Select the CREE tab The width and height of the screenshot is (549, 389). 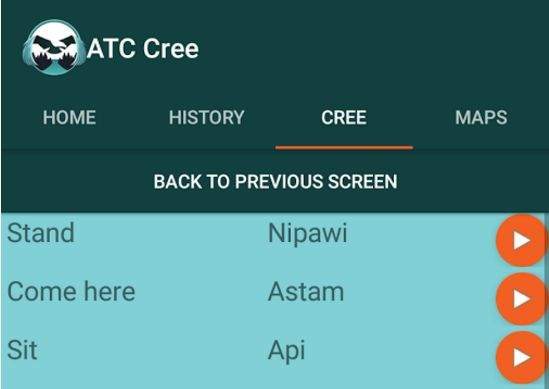point(344,117)
